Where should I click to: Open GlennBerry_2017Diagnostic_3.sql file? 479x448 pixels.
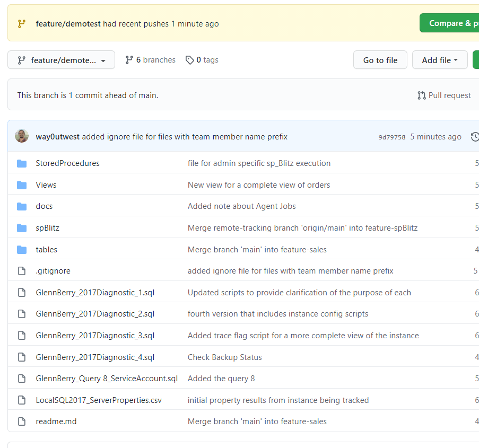[95, 336]
